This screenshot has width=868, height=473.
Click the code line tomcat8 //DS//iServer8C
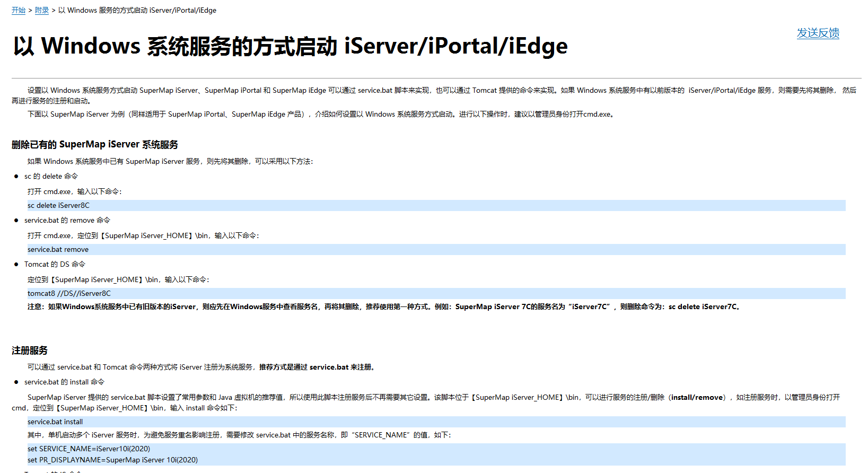coord(436,293)
